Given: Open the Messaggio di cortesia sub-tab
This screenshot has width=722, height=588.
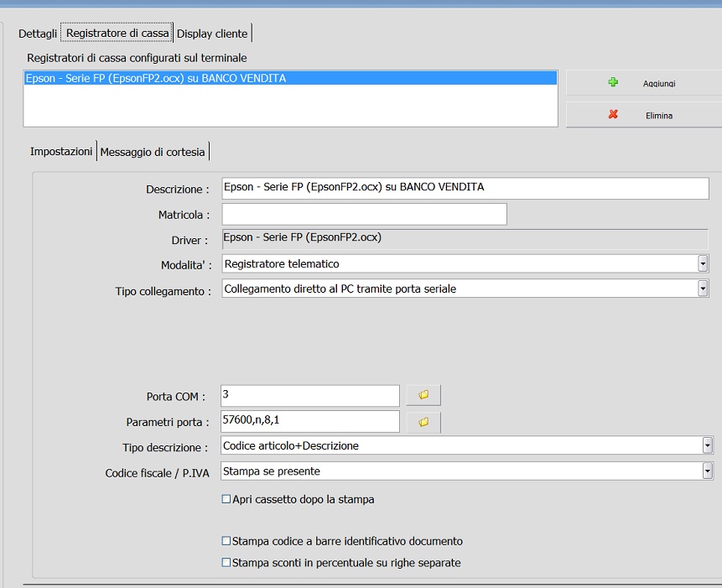Looking at the screenshot, I should [x=153, y=152].
